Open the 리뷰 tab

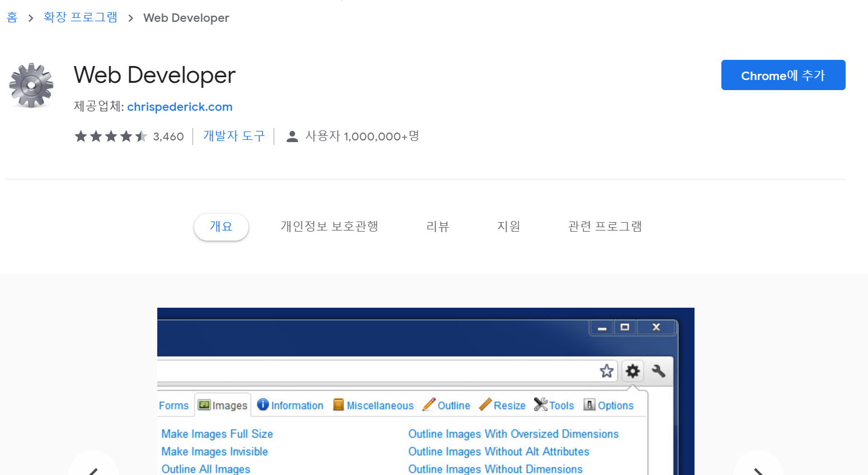438,227
